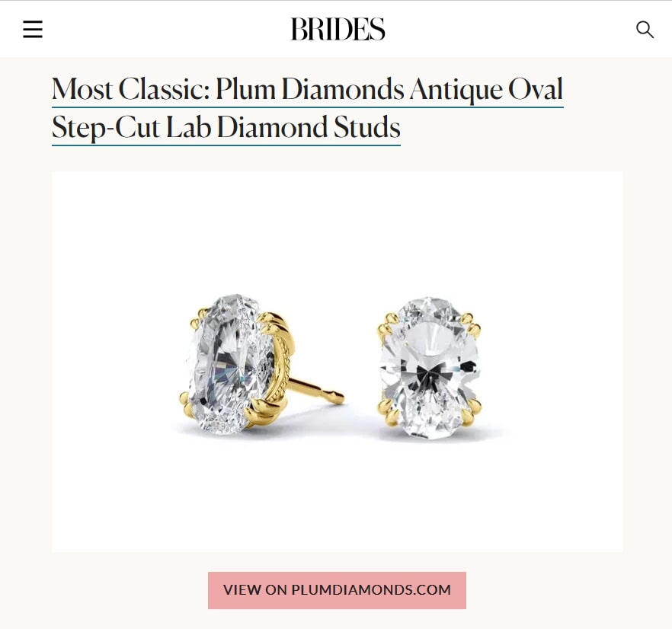Open the product image of diamond studs

click(338, 362)
